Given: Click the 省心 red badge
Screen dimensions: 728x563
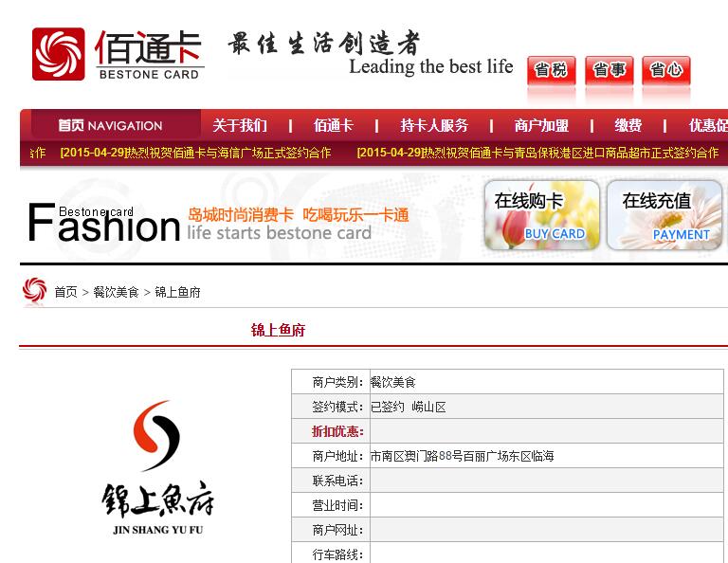Looking at the screenshot, I should pos(665,70).
